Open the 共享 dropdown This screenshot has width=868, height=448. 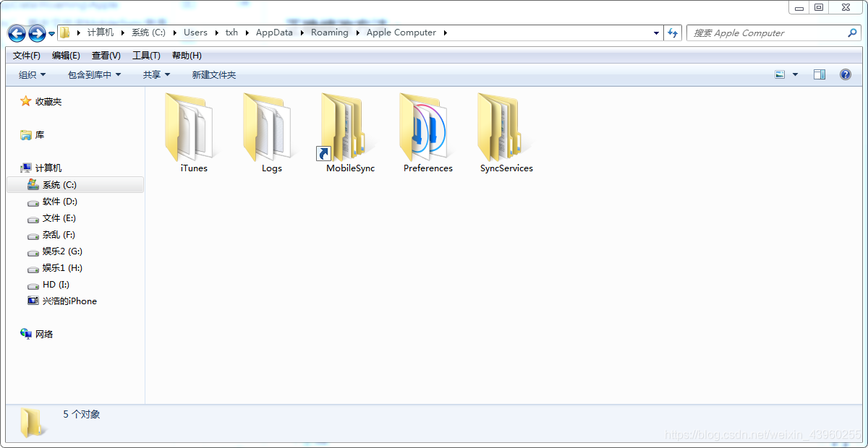coord(156,74)
